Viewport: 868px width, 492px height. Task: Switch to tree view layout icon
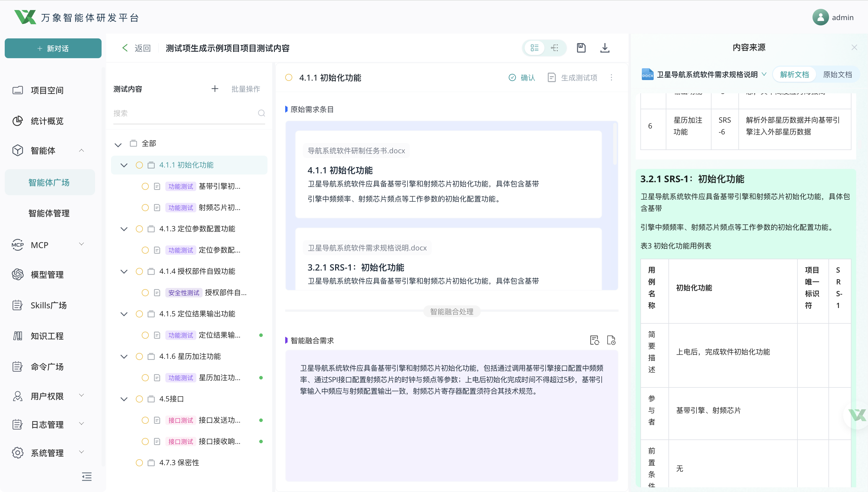pyautogui.click(x=554, y=48)
